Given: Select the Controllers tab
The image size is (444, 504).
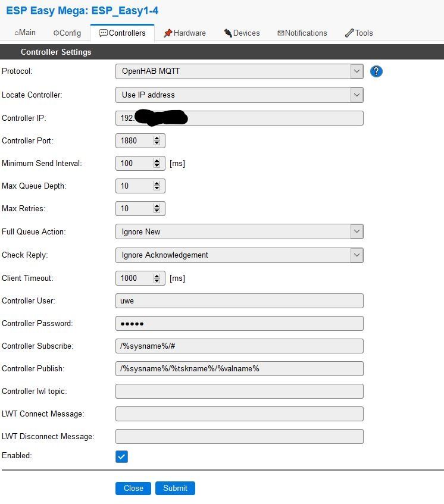Looking at the screenshot, I should (122, 33).
